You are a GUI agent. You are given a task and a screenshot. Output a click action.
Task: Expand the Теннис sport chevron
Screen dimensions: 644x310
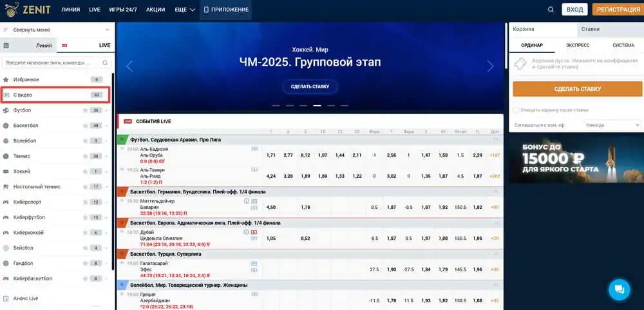point(107,156)
